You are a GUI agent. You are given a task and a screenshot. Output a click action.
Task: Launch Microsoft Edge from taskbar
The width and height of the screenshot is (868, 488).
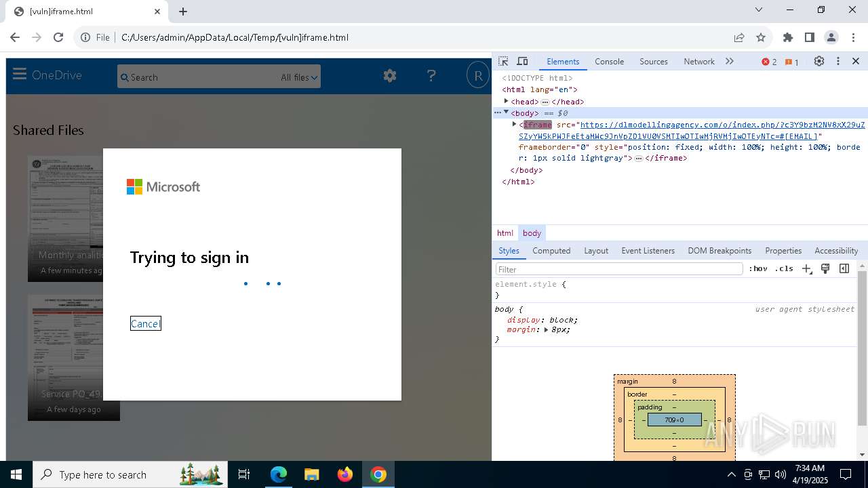pos(279,474)
